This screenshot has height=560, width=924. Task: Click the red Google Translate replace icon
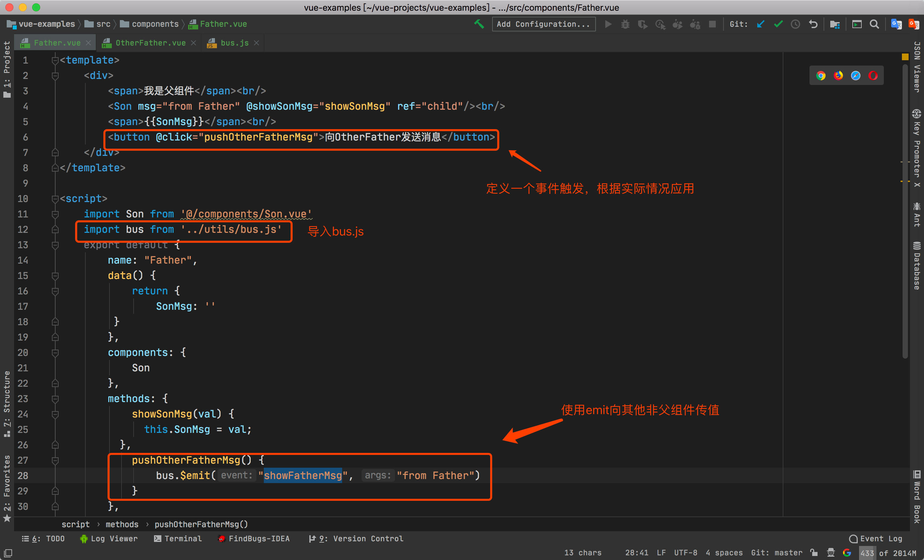[x=914, y=24]
